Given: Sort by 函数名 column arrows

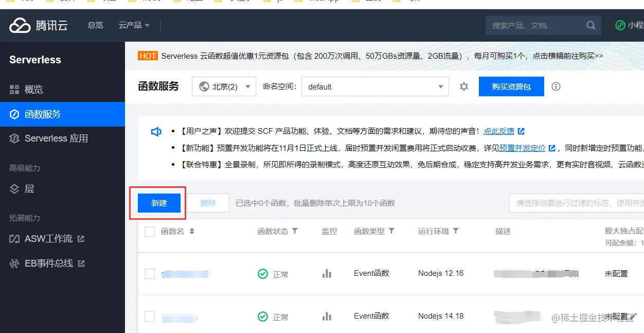Looking at the screenshot, I should [192, 232].
